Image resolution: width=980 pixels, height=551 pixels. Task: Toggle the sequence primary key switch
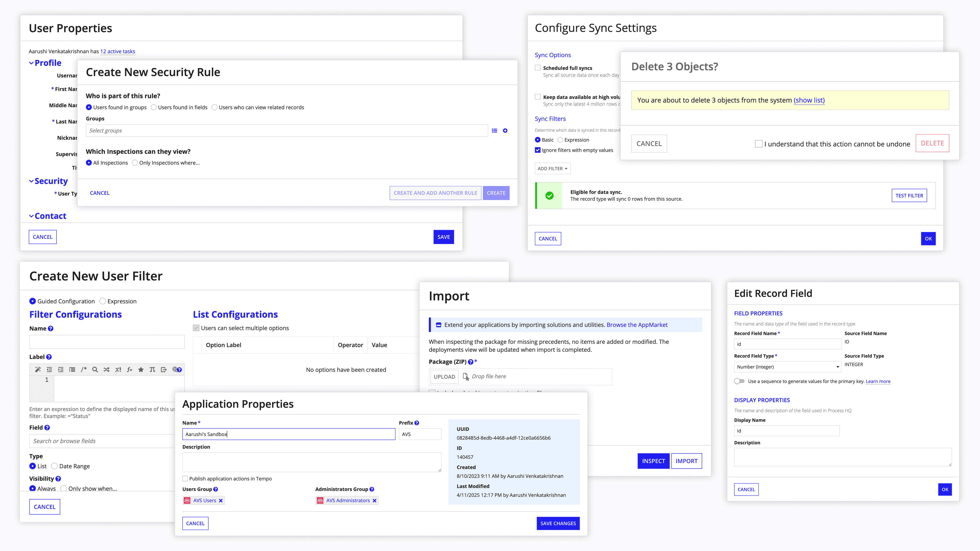coord(739,381)
